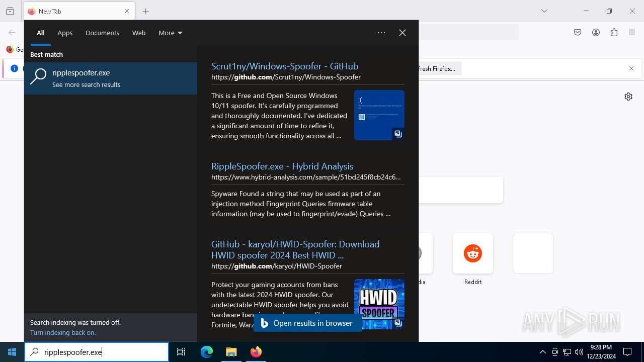Switch to Firefox on the taskbar
Screen dimensions: 644x362
point(256,352)
